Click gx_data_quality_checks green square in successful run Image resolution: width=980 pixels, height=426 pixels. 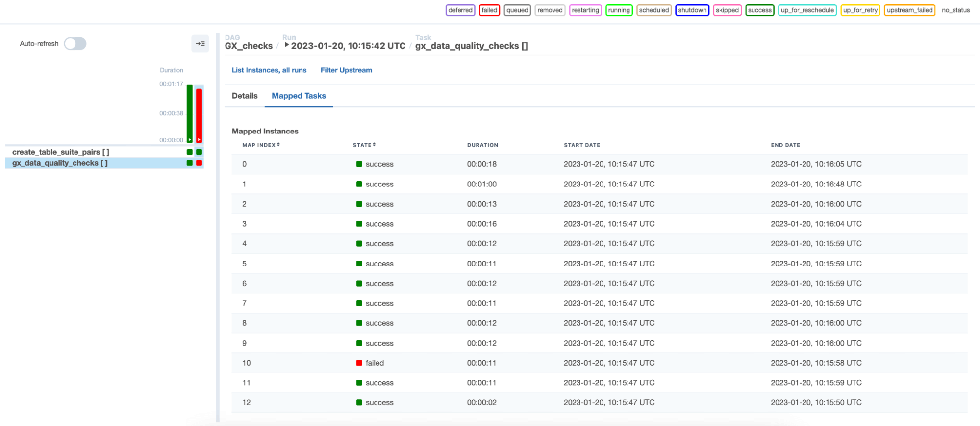pyautogui.click(x=190, y=163)
